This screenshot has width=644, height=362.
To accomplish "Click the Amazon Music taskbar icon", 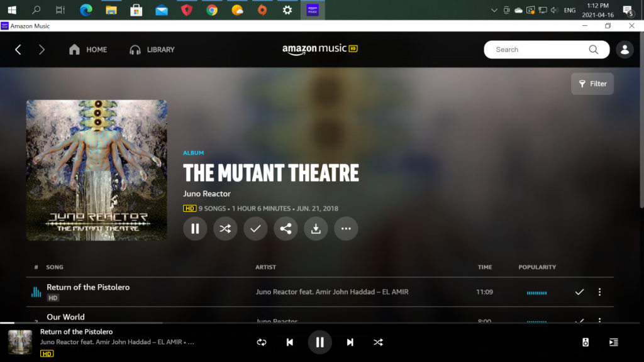I will (x=313, y=10).
